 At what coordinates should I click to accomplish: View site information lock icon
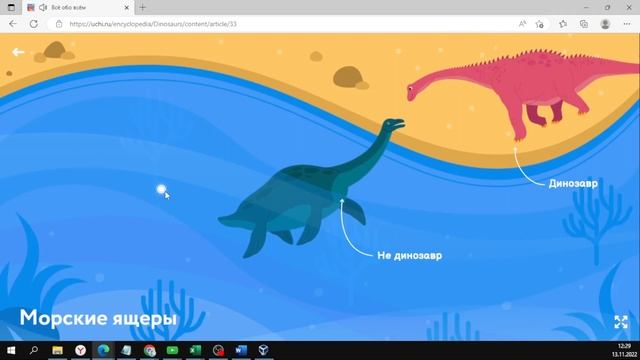click(59, 24)
